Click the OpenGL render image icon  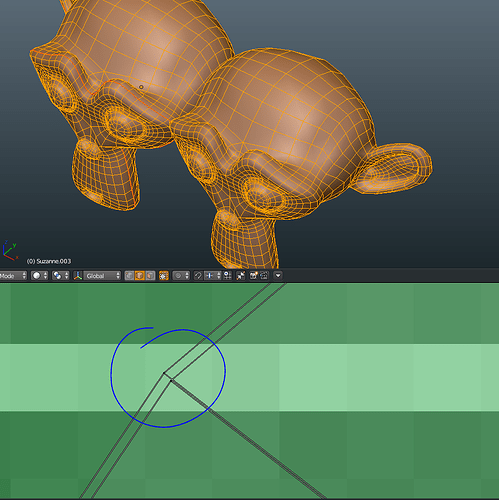[x=254, y=276]
